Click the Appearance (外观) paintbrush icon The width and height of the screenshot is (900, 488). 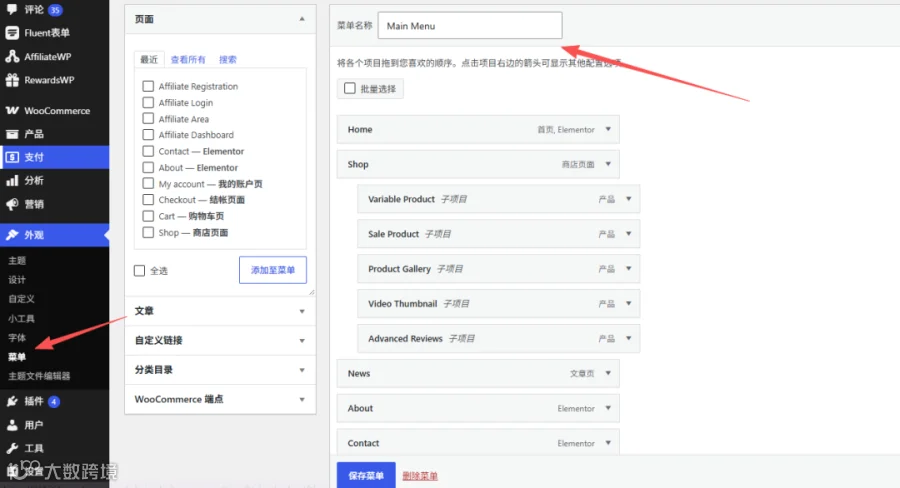tap(11, 235)
